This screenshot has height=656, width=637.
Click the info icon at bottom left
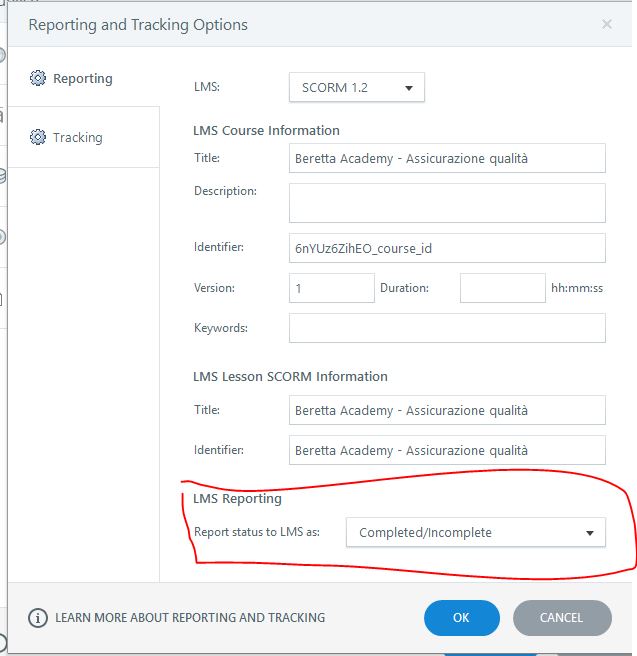tap(38, 618)
